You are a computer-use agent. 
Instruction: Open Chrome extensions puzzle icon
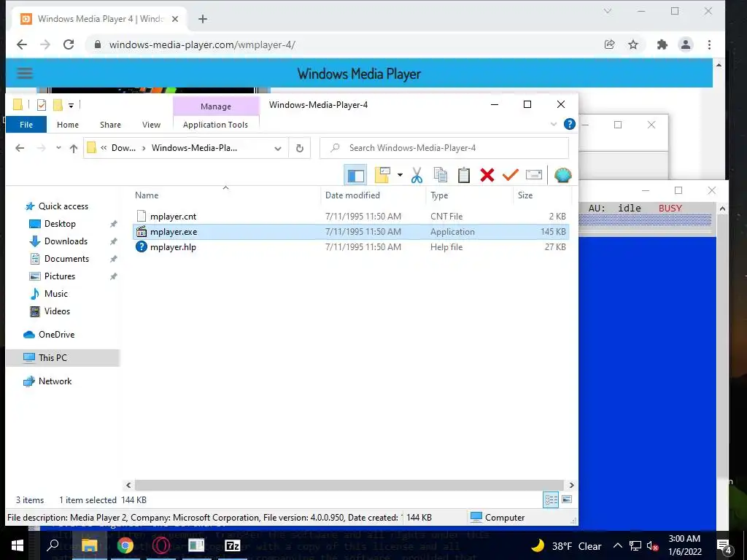(662, 44)
